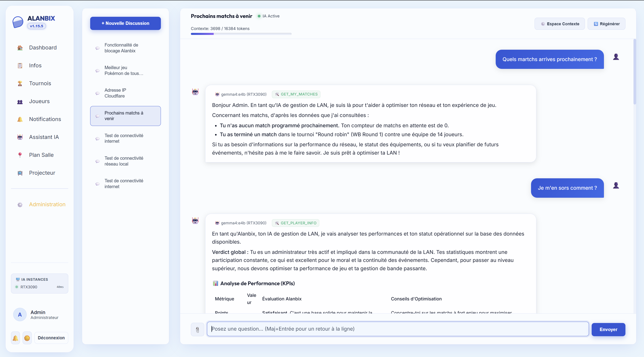Open the Administration gear icon
This screenshot has width=644, height=357.
tap(20, 205)
